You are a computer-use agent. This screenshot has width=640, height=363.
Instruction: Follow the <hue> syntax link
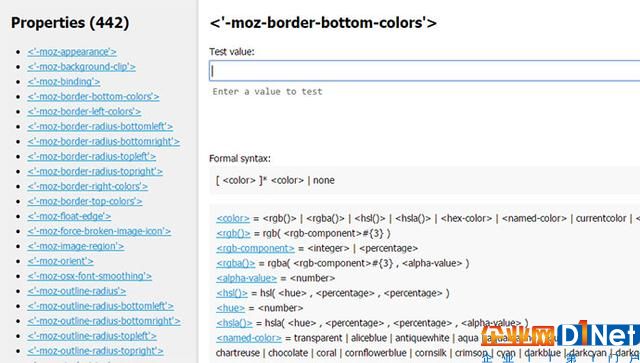(231, 308)
